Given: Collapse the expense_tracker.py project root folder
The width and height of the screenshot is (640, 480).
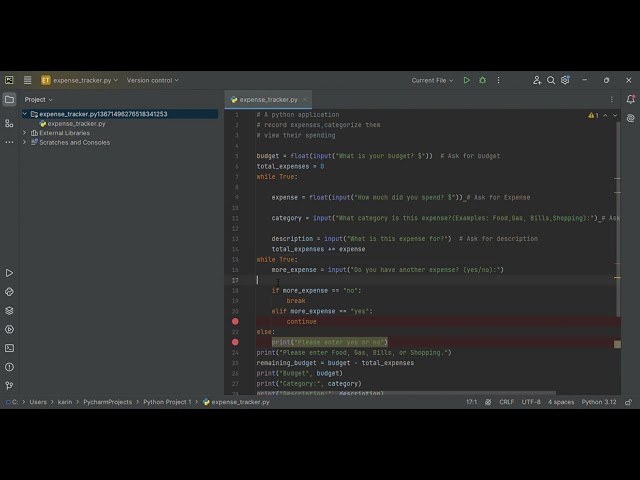Looking at the screenshot, I should [25, 114].
